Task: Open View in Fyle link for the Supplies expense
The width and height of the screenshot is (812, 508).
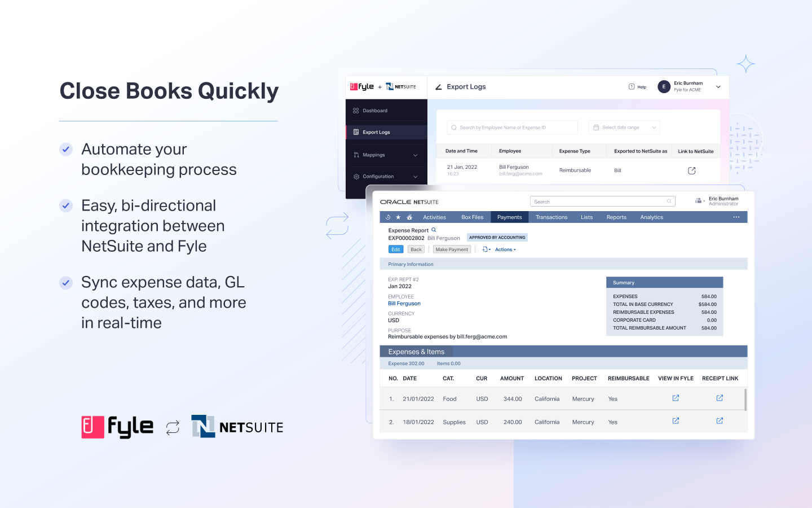Action: point(676,421)
